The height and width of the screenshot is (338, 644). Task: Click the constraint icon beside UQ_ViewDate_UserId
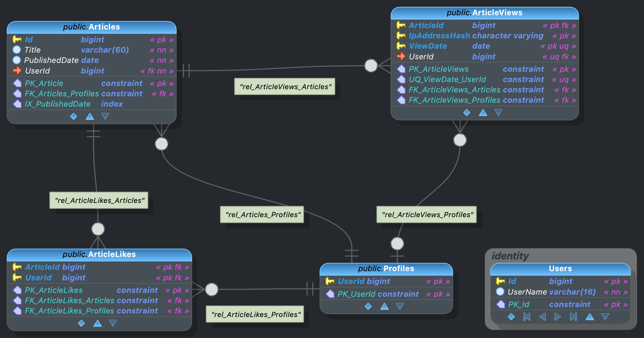(401, 79)
